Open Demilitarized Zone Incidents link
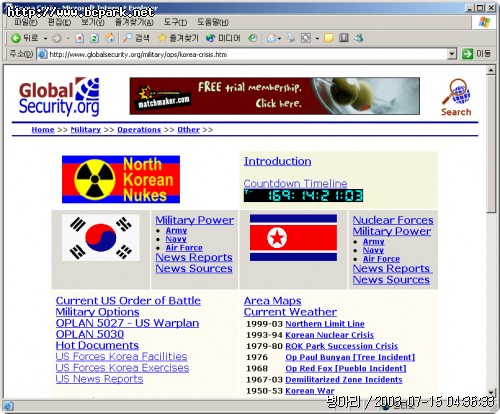This screenshot has height=414, width=500. [x=344, y=380]
